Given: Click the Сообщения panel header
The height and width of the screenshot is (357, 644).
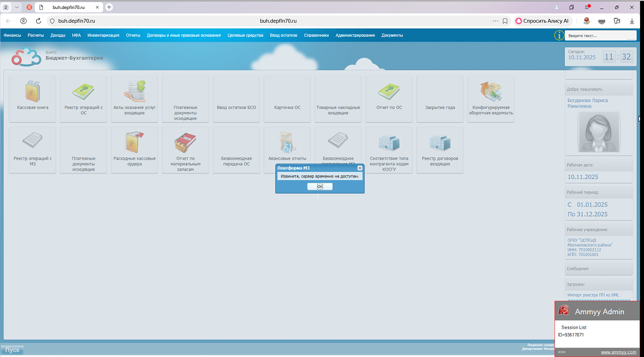Looking at the screenshot, I should [599, 268].
